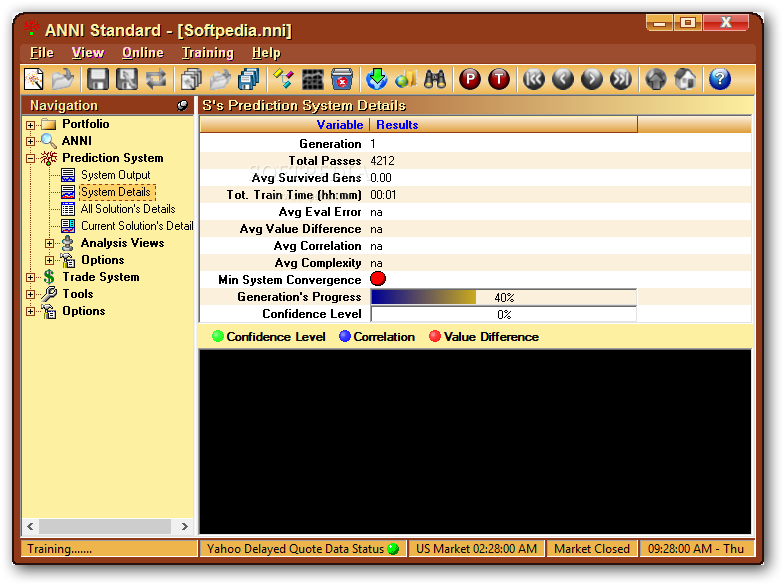This screenshot has width=784, height=585.
Task: Select System Details in navigation tree
Action: point(116,192)
